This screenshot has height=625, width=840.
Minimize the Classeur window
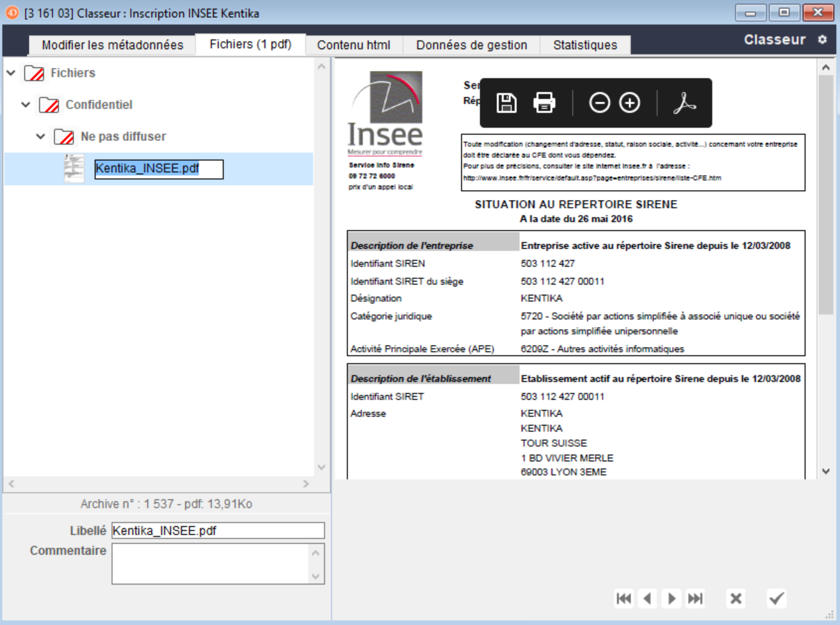point(750,12)
